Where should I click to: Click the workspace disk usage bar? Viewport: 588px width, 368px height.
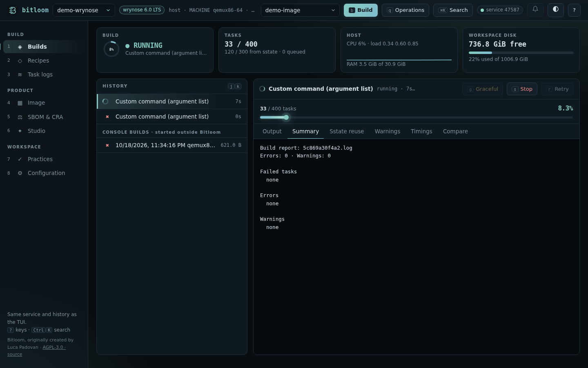click(521, 53)
